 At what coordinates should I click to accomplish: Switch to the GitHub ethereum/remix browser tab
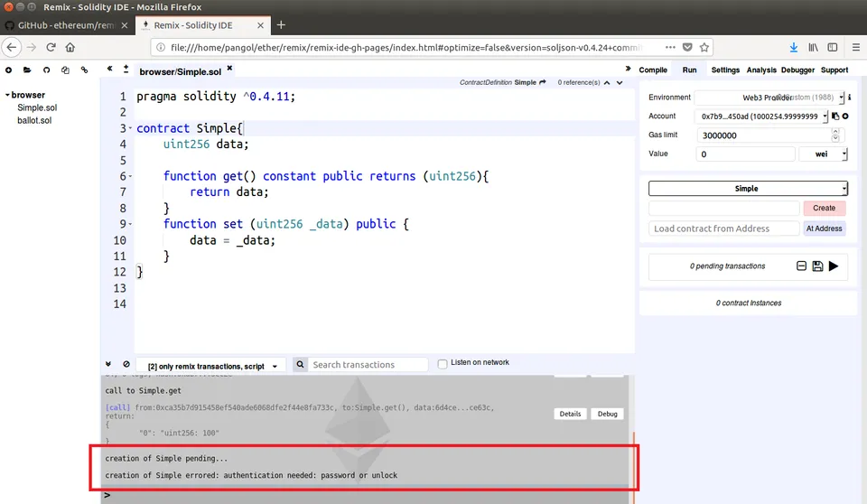pos(66,25)
